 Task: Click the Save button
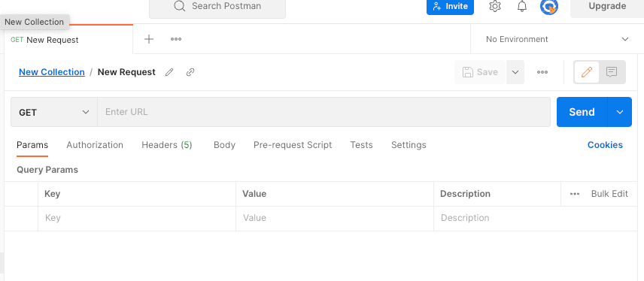click(480, 72)
